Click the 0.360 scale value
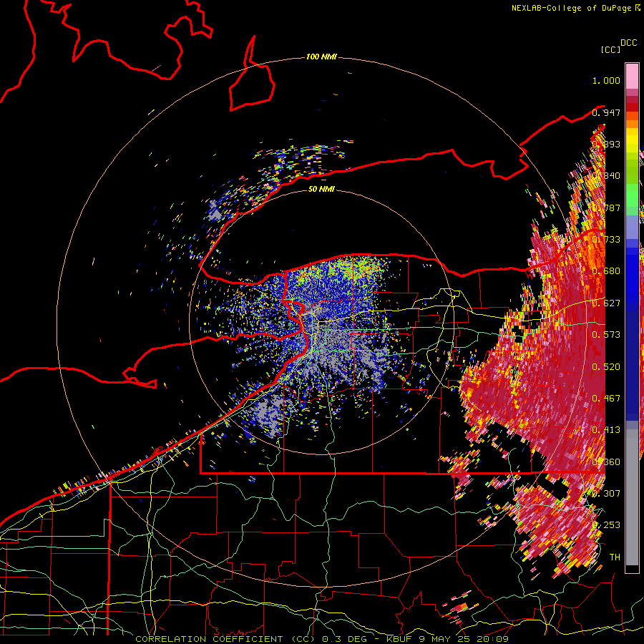644x644 pixels. (x=606, y=462)
